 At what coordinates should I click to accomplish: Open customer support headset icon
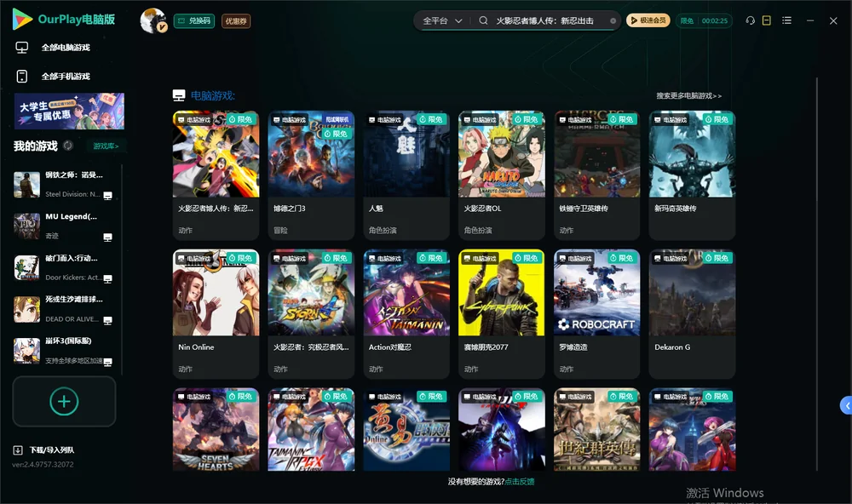(x=751, y=20)
